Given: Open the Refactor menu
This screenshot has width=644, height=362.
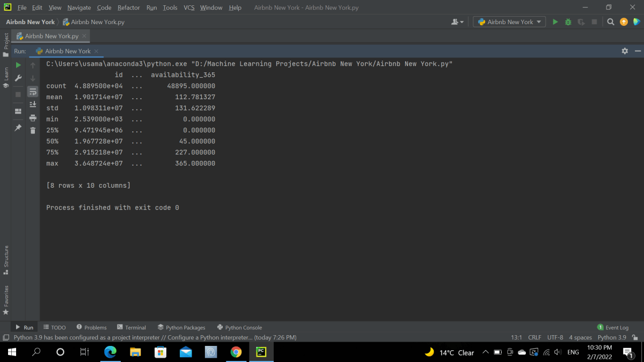Looking at the screenshot, I should (x=129, y=8).
